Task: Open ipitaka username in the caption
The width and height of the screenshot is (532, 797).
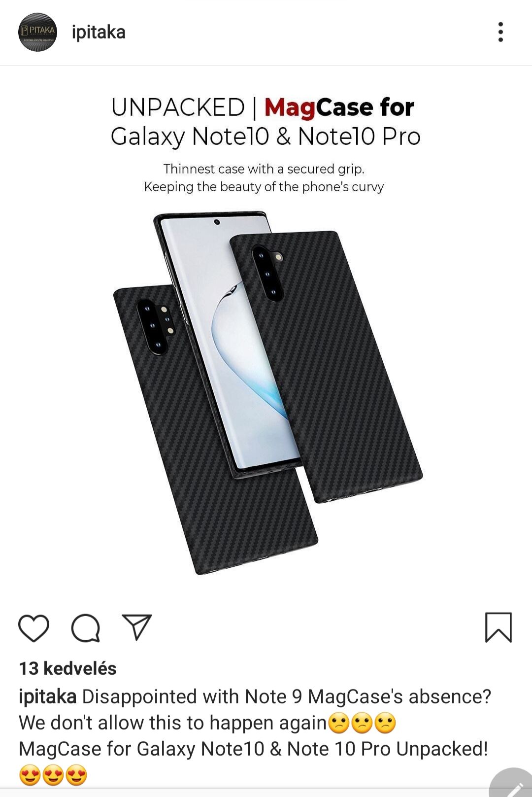Action: [47, 696]
